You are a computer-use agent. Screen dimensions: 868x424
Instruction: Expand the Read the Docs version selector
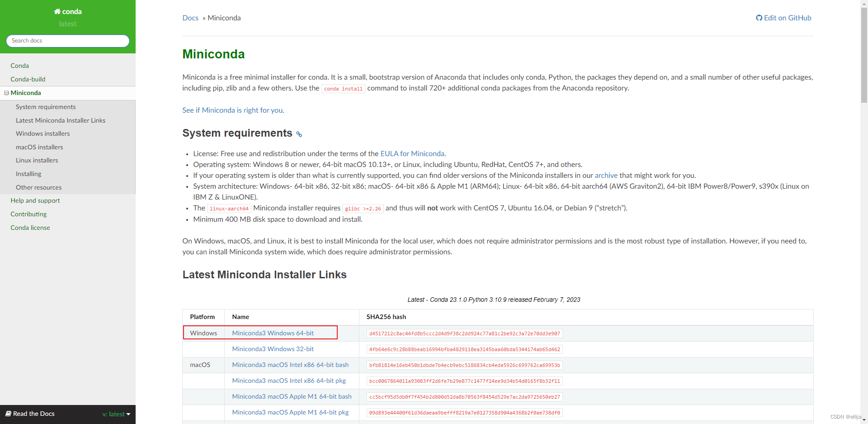[116, 414]
